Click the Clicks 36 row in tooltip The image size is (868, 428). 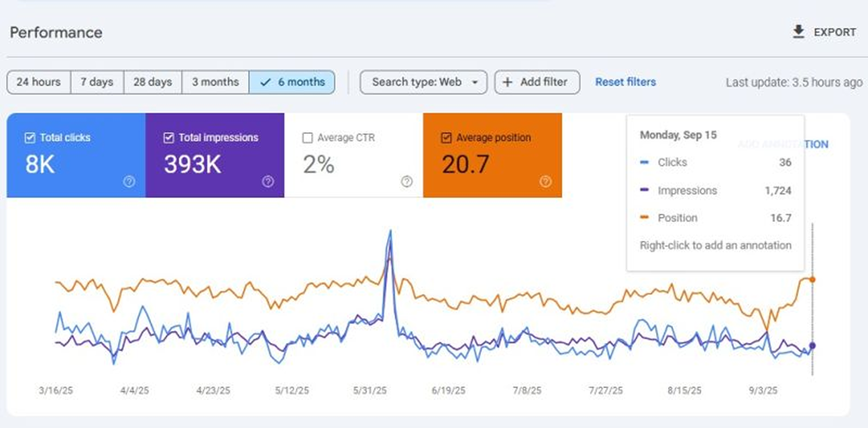click(x=715, y=162)
